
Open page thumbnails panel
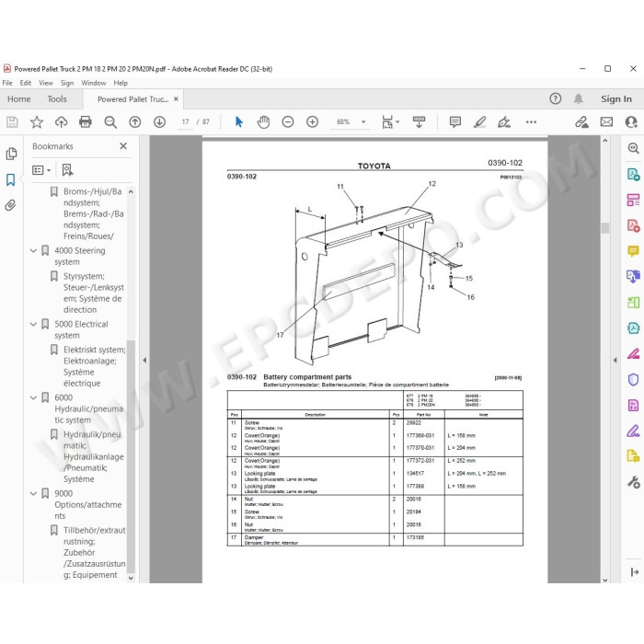11,154
